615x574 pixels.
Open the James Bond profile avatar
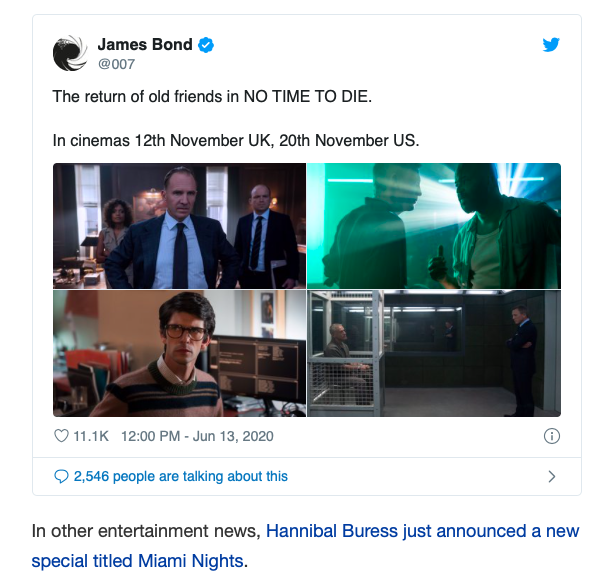tap(70, 53)
